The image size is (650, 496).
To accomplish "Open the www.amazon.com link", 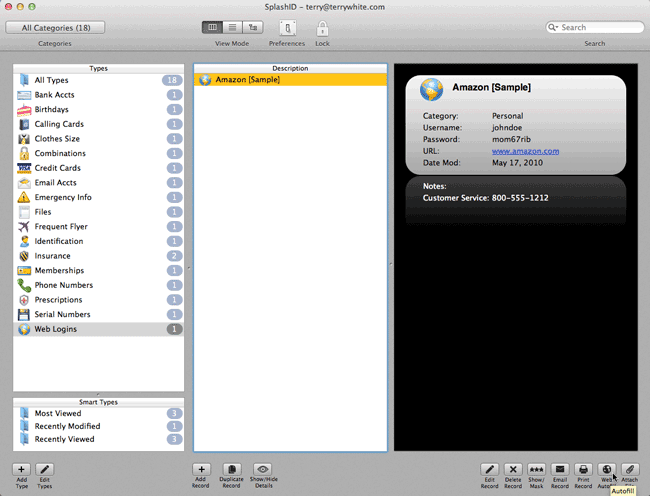I will point(525,151).
